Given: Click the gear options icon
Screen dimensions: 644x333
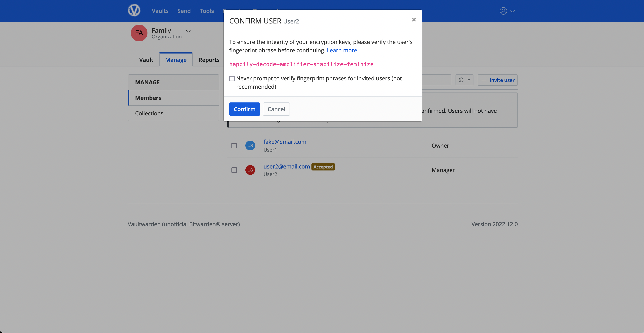Looking at the screenshot, I should pyautogui.click(x=461, y=80).
